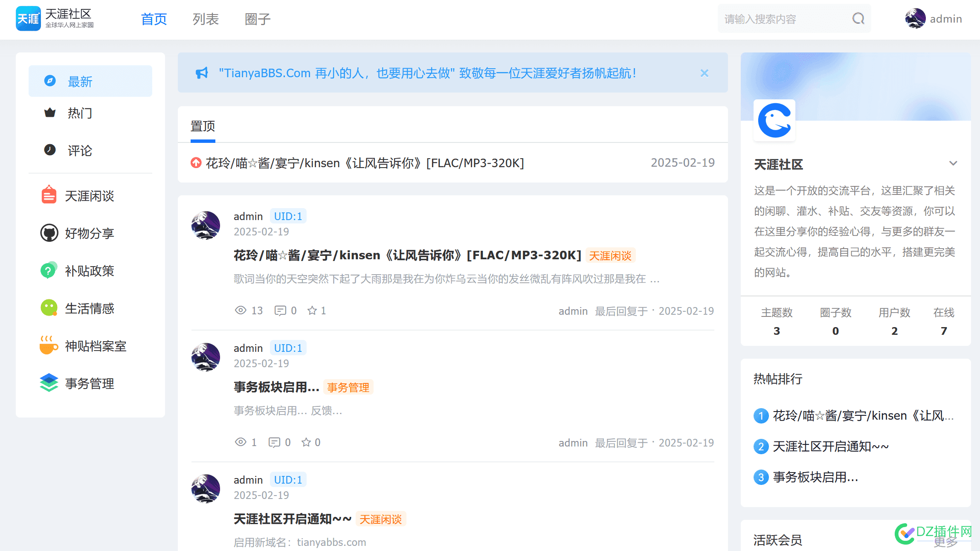Viewport: 980px width, 551px height.
Task: Expand the 天涯社区 info chevron
Action: [x=953, y=163]
